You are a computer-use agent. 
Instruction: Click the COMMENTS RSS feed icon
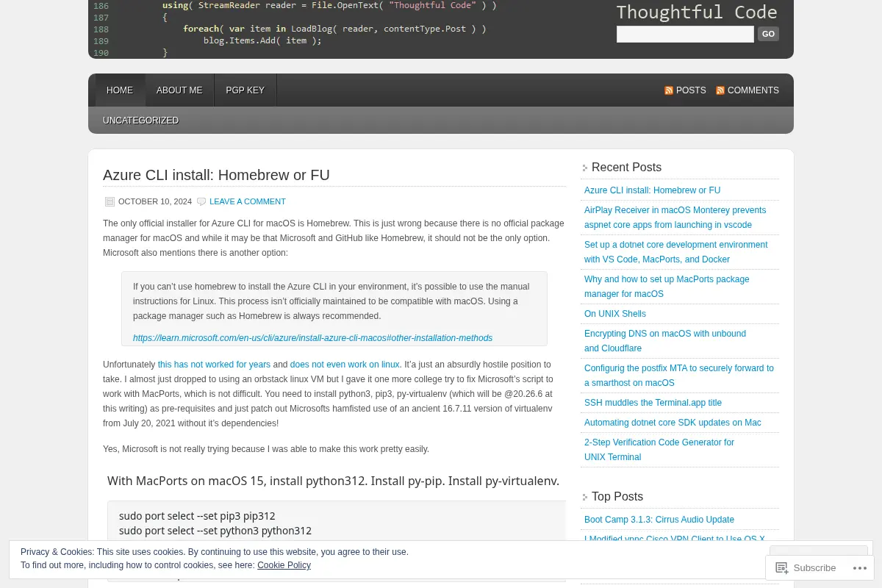[x=720, y=90]
